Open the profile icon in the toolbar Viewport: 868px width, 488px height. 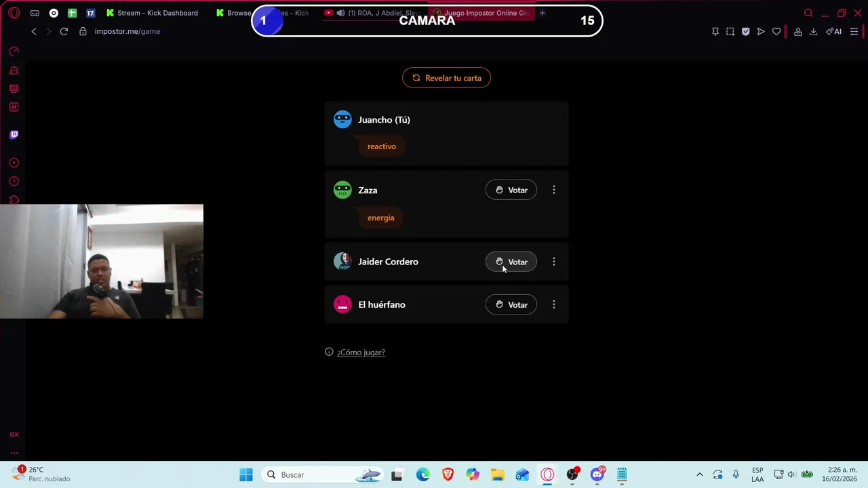pyautogui.click(x=798, y=31)
